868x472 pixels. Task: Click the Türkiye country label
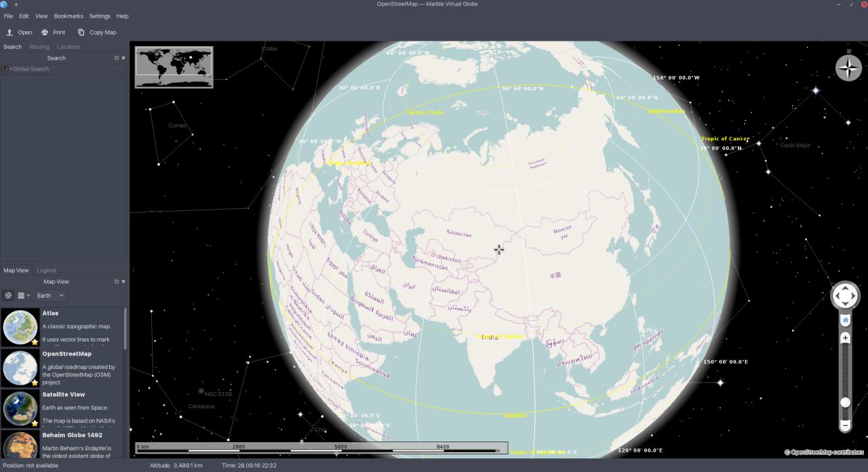(x=370, y=237)
